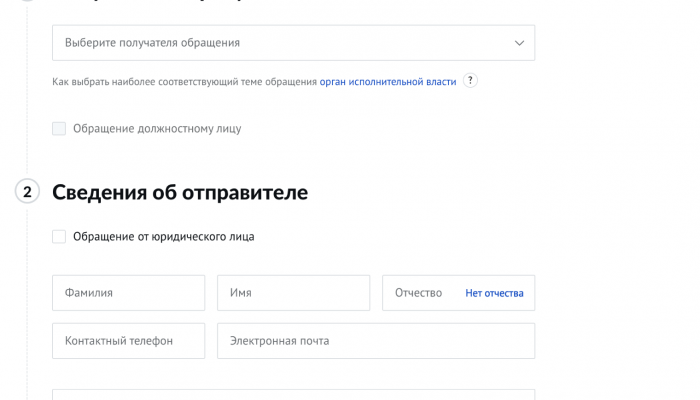Click the 'Нет отчества' link
700x400 pixels.
[494, 293]
